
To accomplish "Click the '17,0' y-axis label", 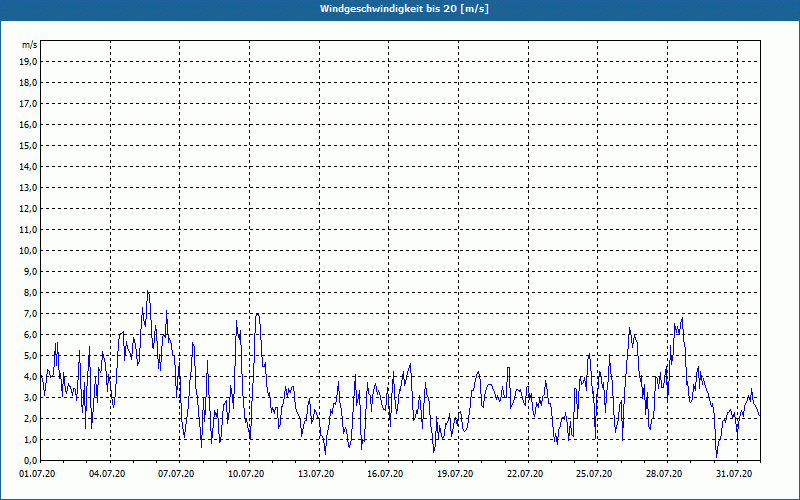I will (28, 104).
